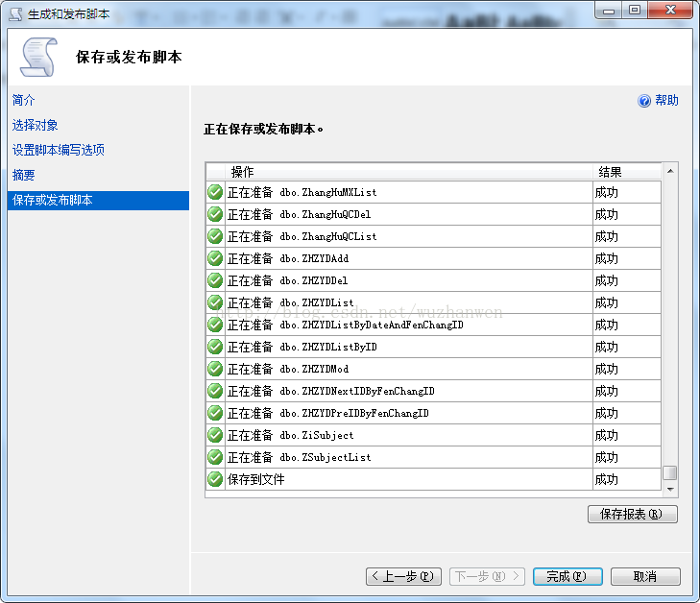Click 成功 result in dbo.ZHZYDMod row

(x=606, y=369)
